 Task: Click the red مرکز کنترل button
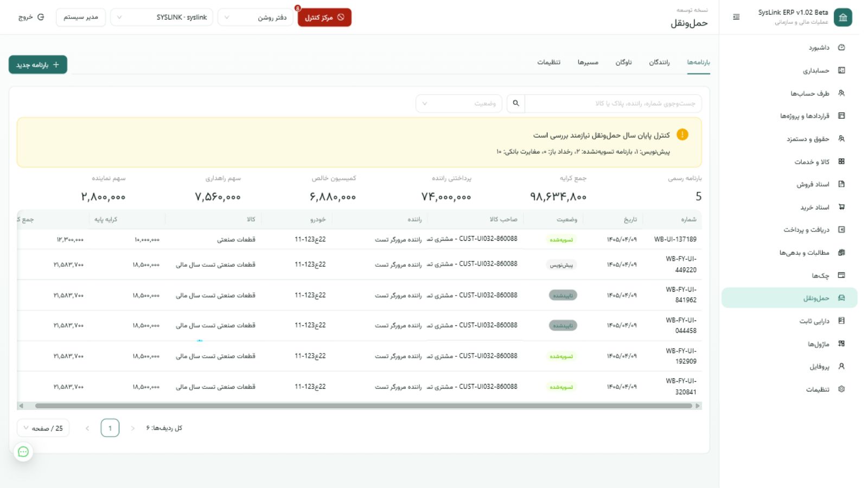point(324,17)
